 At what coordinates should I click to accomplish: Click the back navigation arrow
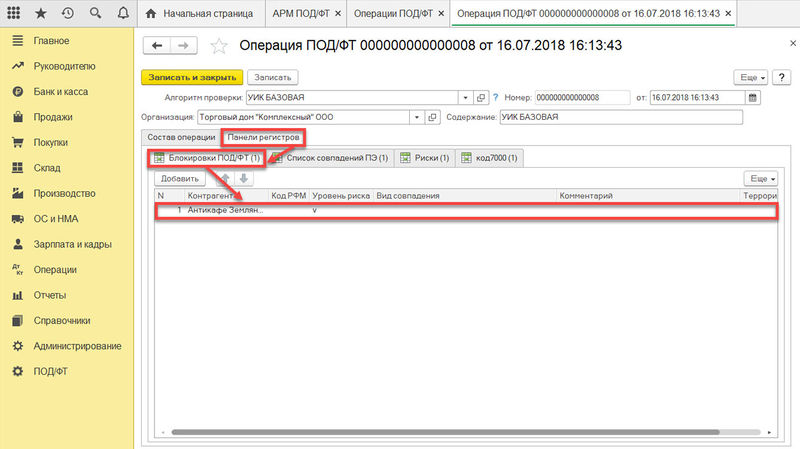[x=158, y=46]
